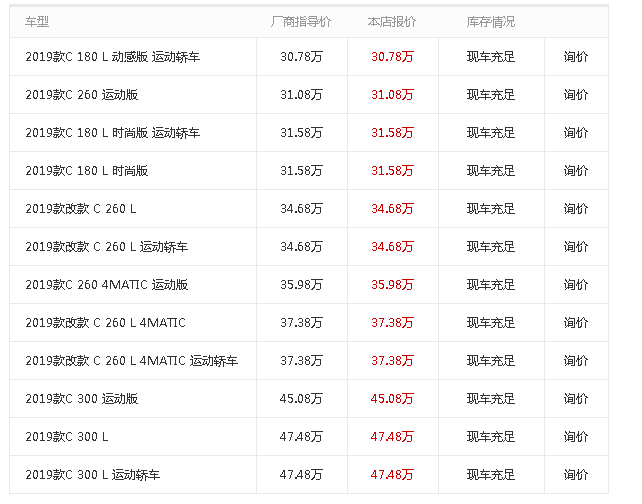Click 询价 for C 180 L 时尚版 运动轿车
The width and height of the screenshot is (642, 504).
point(576,133)
